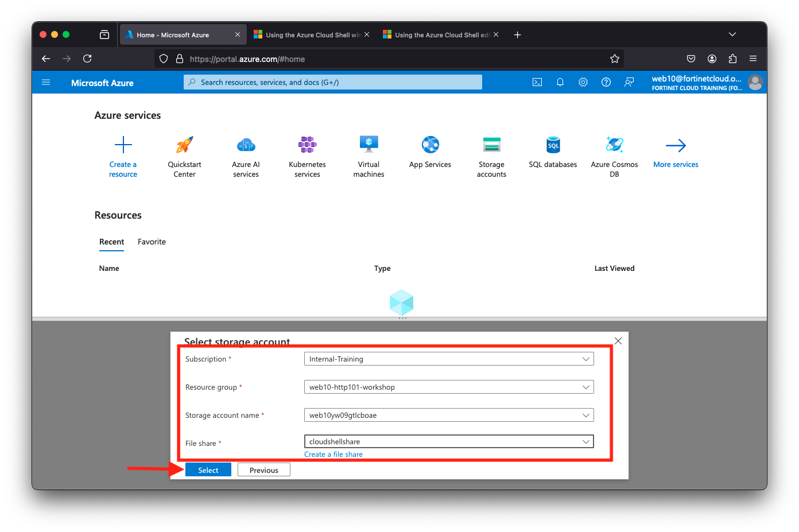Image resolution: width=799 pixels, height=532 pixels.
Task: Open portal settings gear
Action: [583, 82]
